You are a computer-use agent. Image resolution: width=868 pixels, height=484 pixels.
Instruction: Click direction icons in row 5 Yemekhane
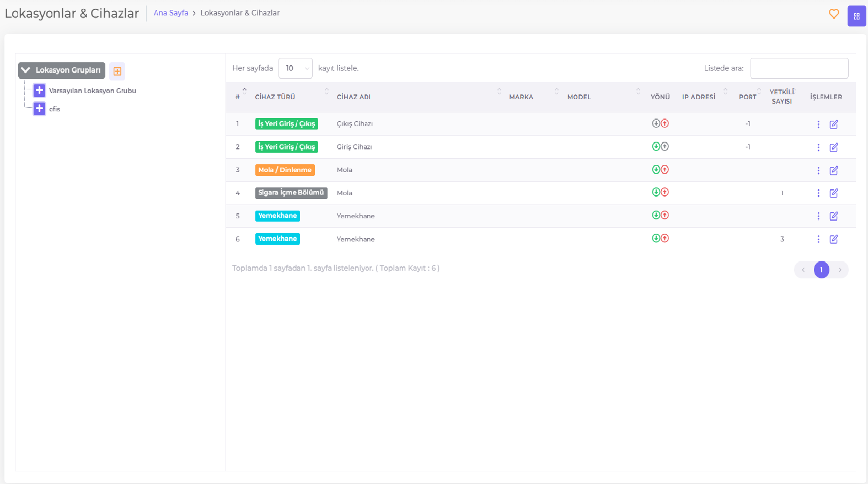pos(660,216)
